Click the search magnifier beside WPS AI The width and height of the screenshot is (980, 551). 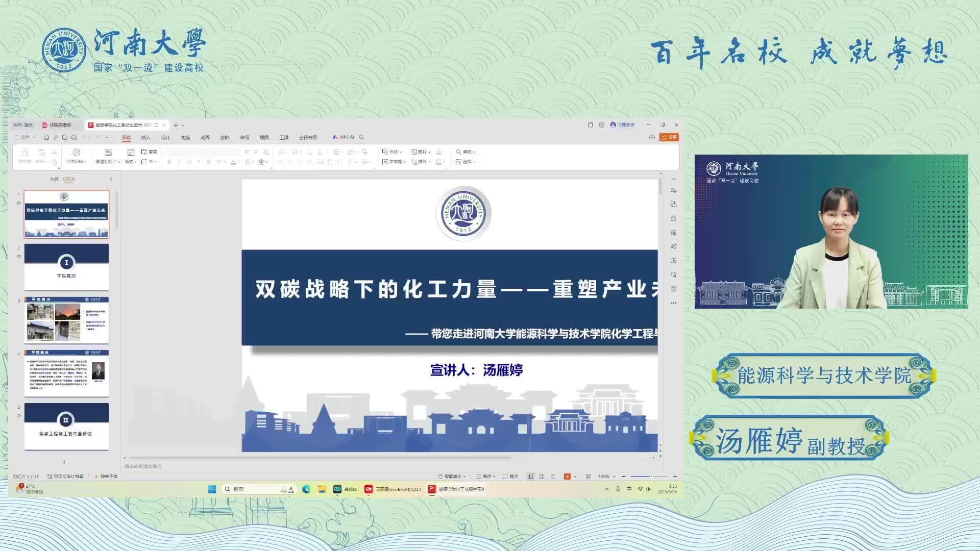[362, 137]
